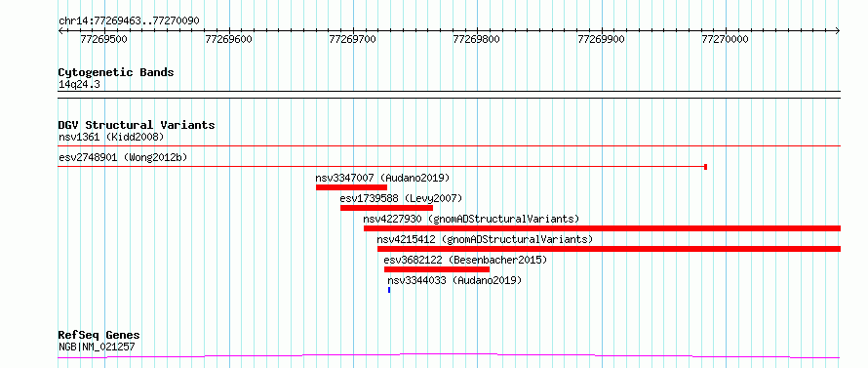Click the nsv3344033 (Audano2019) label
The image size is (868, 368).
(454, 280)
